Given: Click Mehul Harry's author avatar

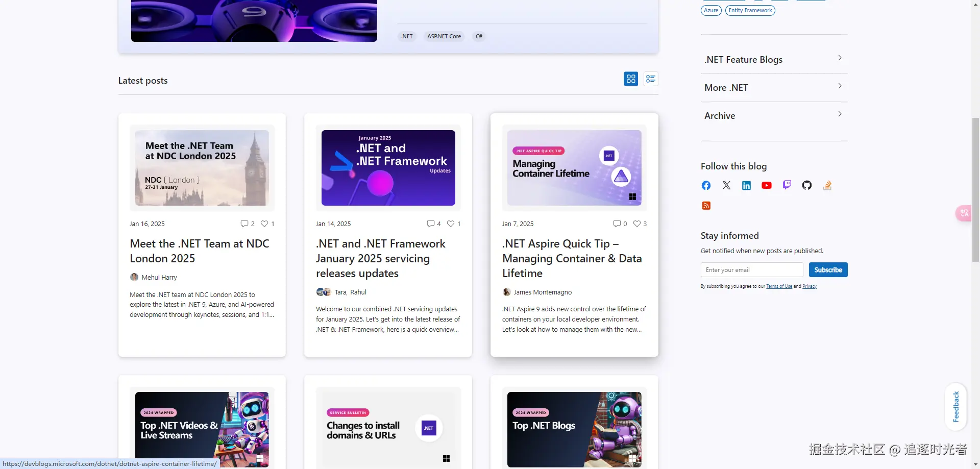Looking at the screenshot, I should (134, 277).
